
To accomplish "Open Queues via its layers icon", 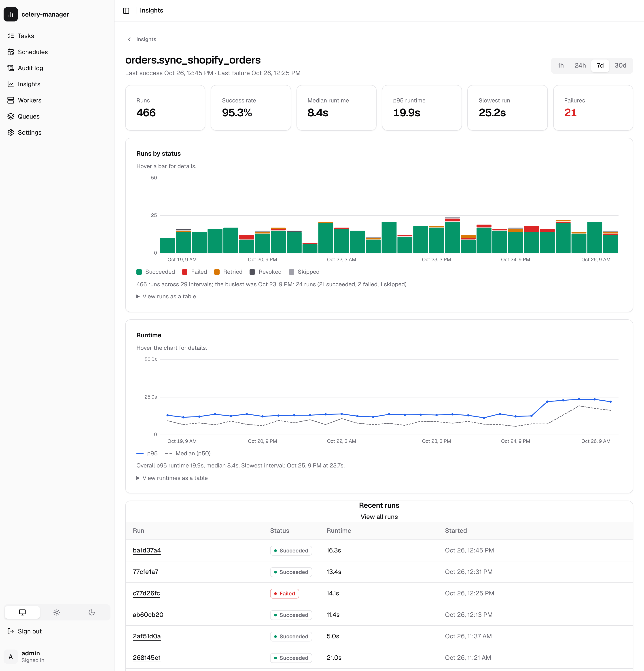I will 11,116.
